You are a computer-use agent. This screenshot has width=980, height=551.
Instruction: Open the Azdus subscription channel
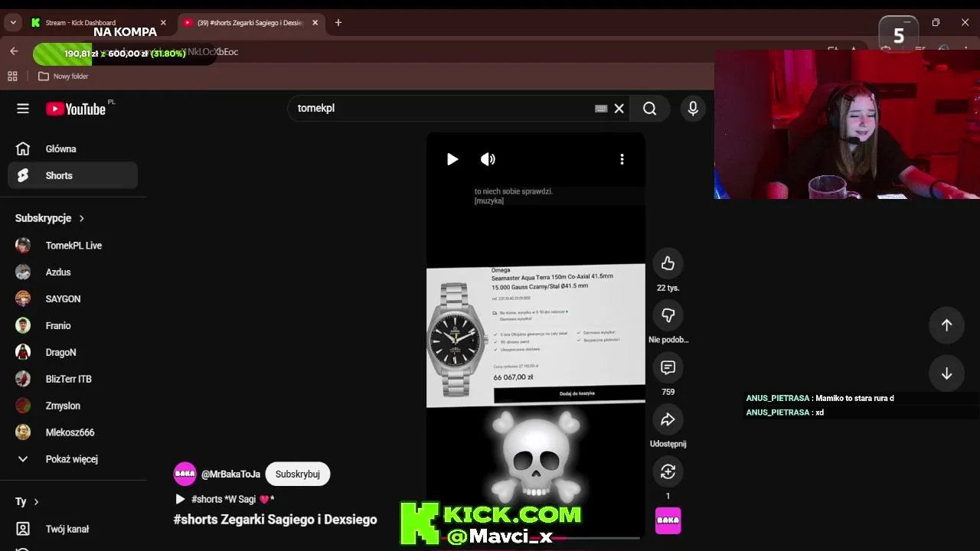click(x=73, y=272)
